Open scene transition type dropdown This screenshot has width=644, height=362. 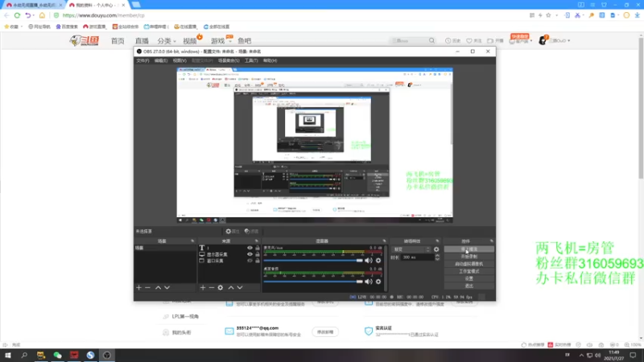tap(411, 249)
